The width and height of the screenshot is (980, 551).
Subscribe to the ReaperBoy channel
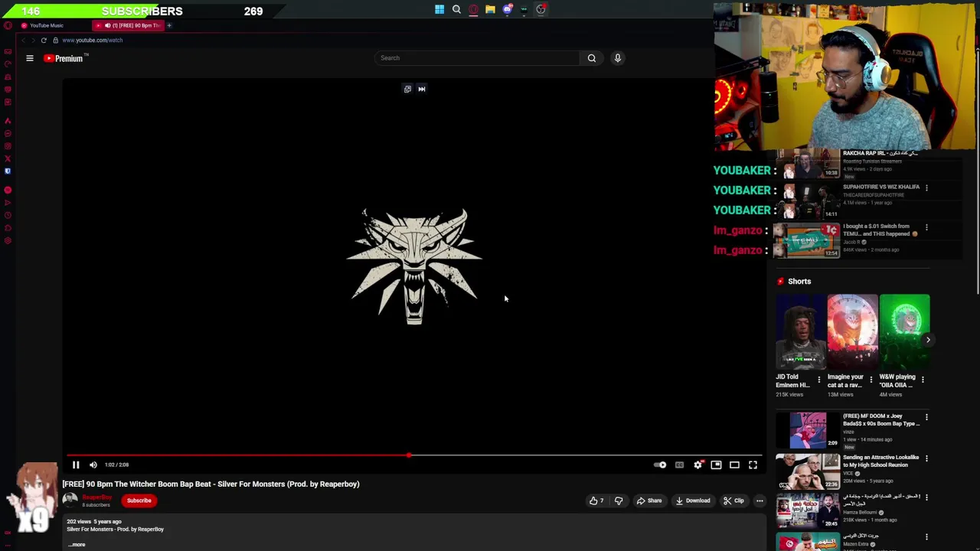coord(139,500)
